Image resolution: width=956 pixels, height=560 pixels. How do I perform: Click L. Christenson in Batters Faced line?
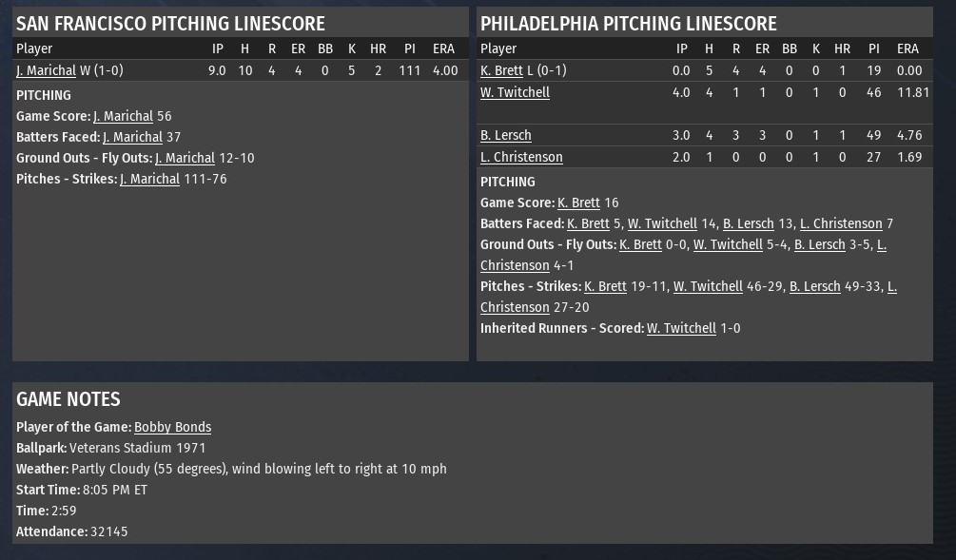(x=841, y=223)
